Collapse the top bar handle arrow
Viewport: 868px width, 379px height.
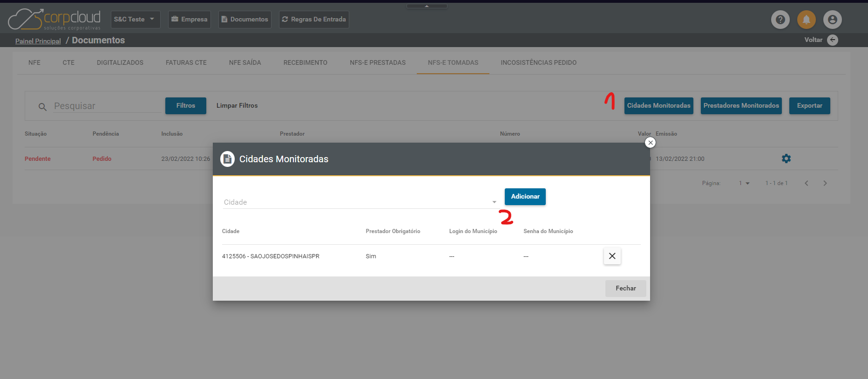click(x=427, y=6)
